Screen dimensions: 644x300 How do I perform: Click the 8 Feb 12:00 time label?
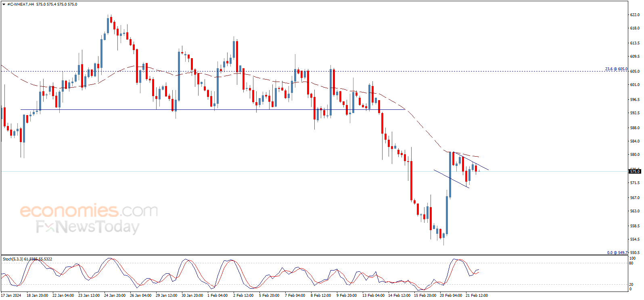321,296
